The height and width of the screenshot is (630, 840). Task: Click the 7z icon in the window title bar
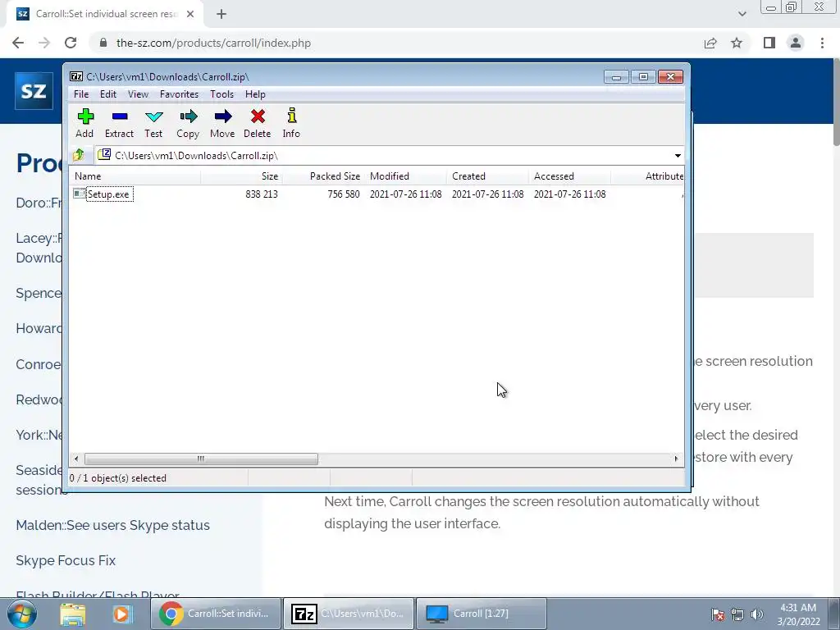76,76
